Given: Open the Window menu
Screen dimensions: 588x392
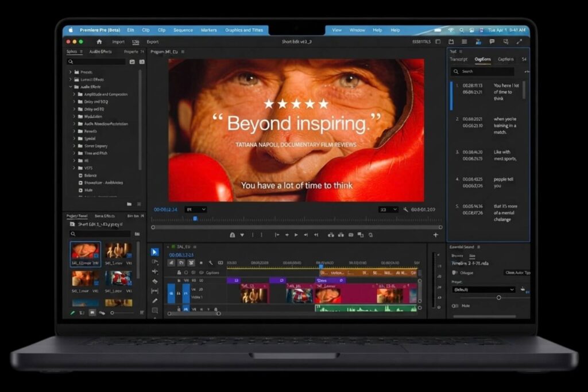Looking at the screenshot, I should (357, 30).
